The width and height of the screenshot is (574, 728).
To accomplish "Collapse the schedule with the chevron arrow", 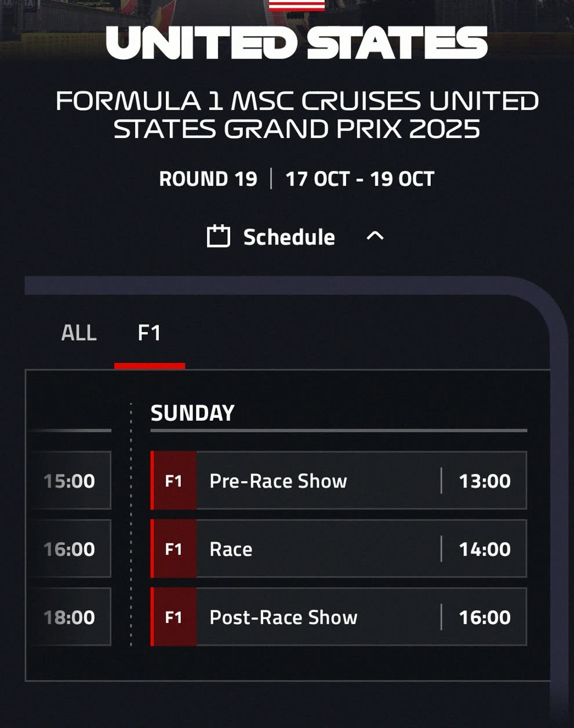I will click(375, 236).
